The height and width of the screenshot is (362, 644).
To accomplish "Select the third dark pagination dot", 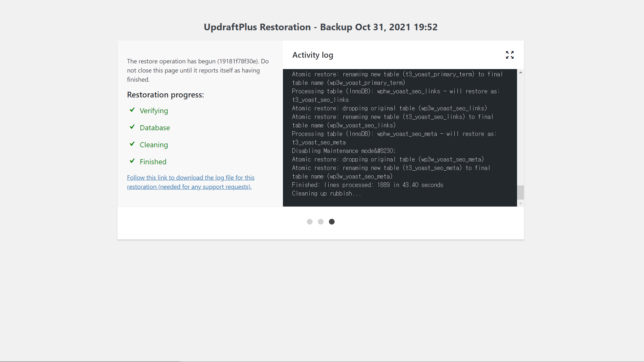I will click(332, 222).
